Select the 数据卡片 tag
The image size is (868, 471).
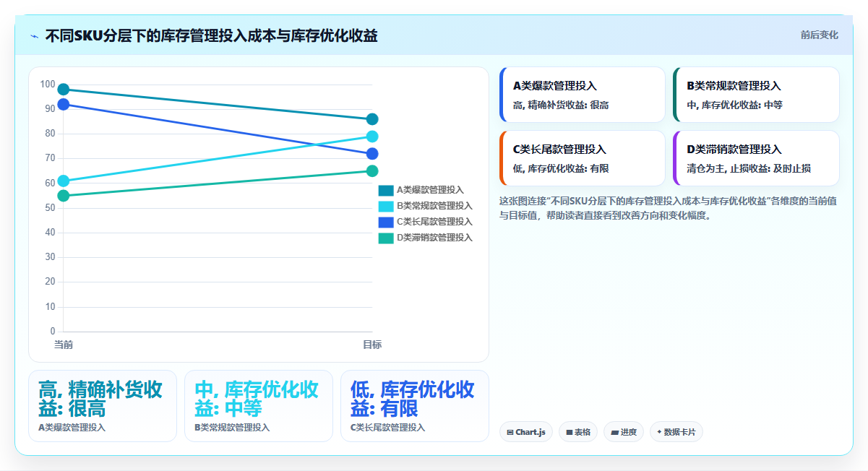pyautogui.click(x=676, y=432)
